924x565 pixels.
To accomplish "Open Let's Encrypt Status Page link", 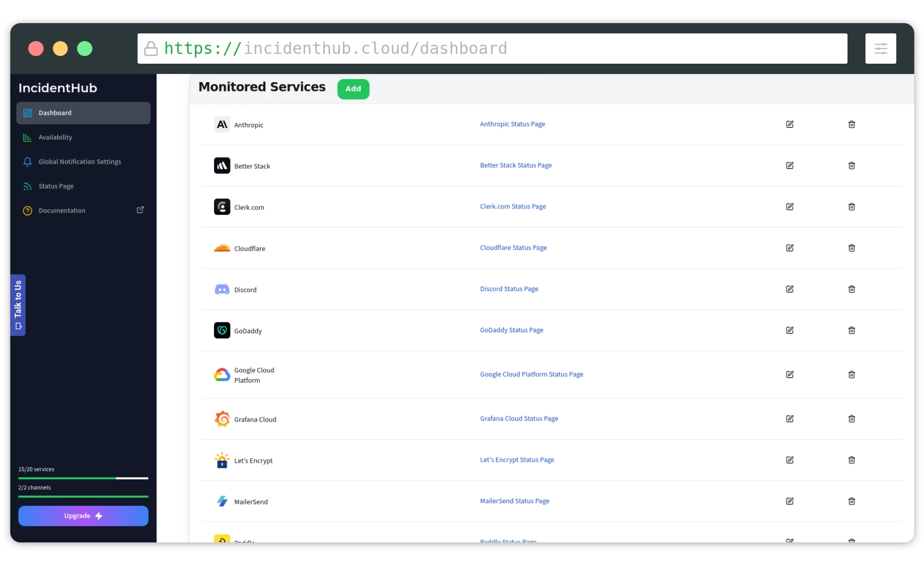I will tap(517, 460).
